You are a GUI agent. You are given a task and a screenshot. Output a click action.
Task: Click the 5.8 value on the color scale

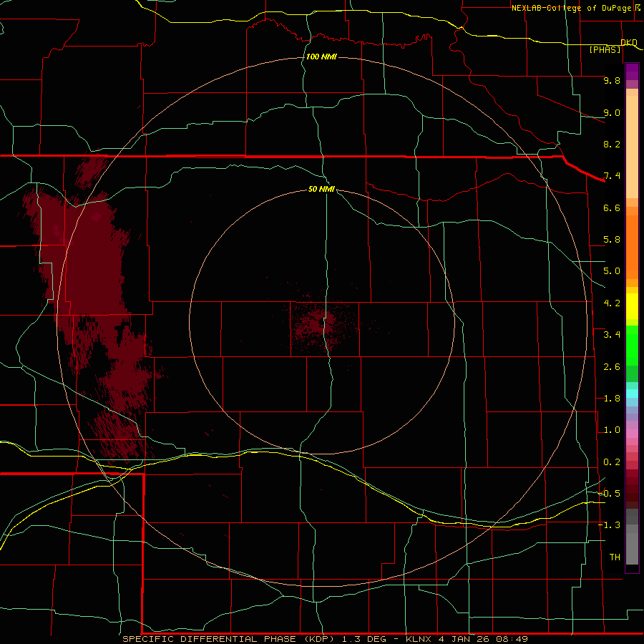pyautogui.click(x=612, y=240)
